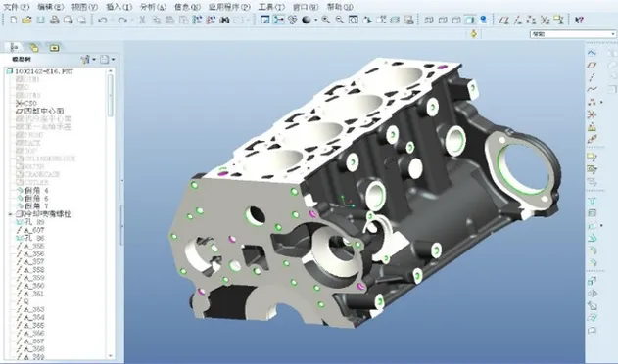Open the Datum Point tool flyout arrow

click(x=602, y=102)
